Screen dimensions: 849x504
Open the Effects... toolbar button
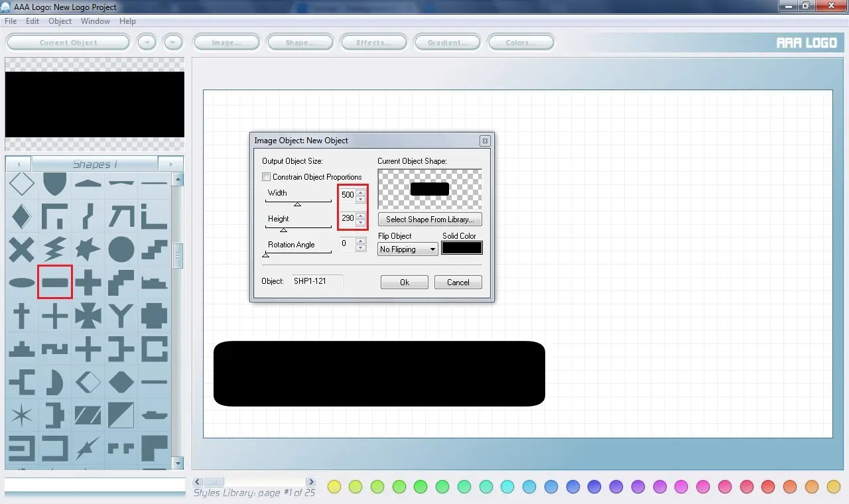pos(373,42)
